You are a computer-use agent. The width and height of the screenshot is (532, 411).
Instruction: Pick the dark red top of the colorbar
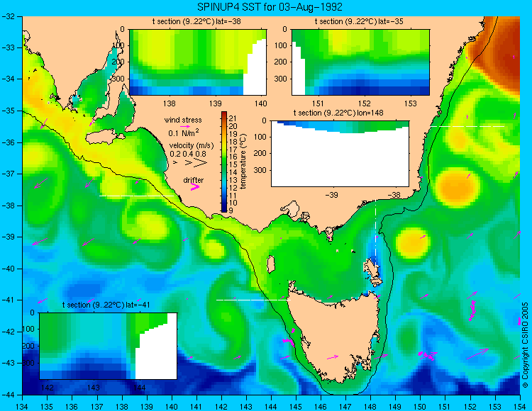pos(224,116)
